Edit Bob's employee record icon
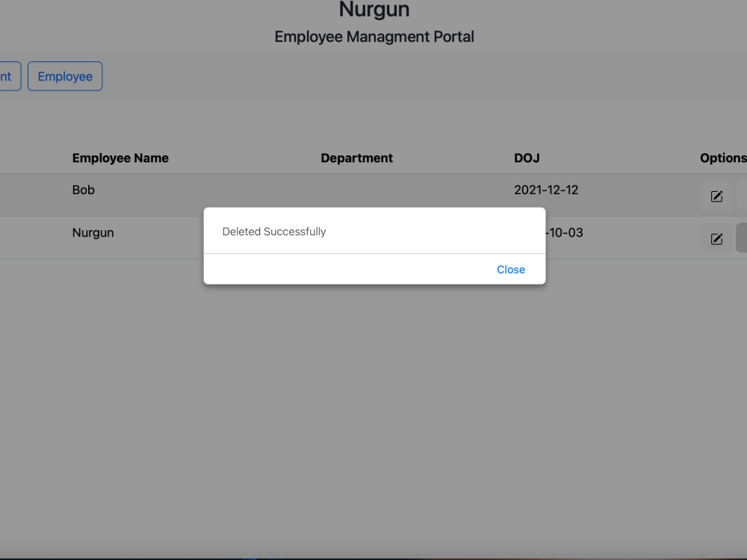Viewport: 747px width, 560px height. click(x=716, y=196)
